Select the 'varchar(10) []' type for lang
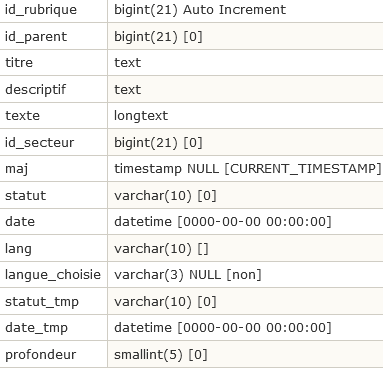This screenshot has height=369, width=383. [245, 248]
